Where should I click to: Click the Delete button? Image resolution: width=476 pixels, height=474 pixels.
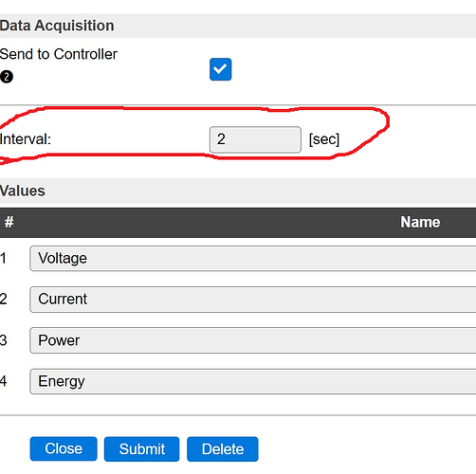(x=223, y=449)
